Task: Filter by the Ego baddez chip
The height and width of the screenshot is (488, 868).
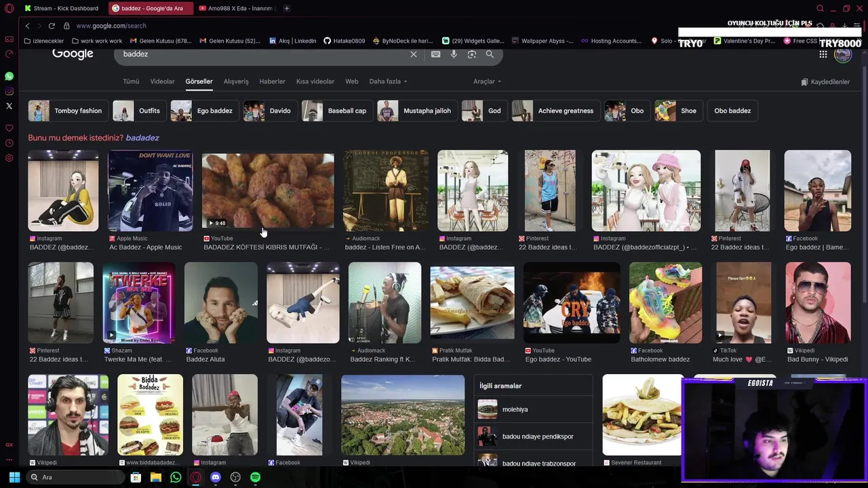Action: (x=205, y=110)
